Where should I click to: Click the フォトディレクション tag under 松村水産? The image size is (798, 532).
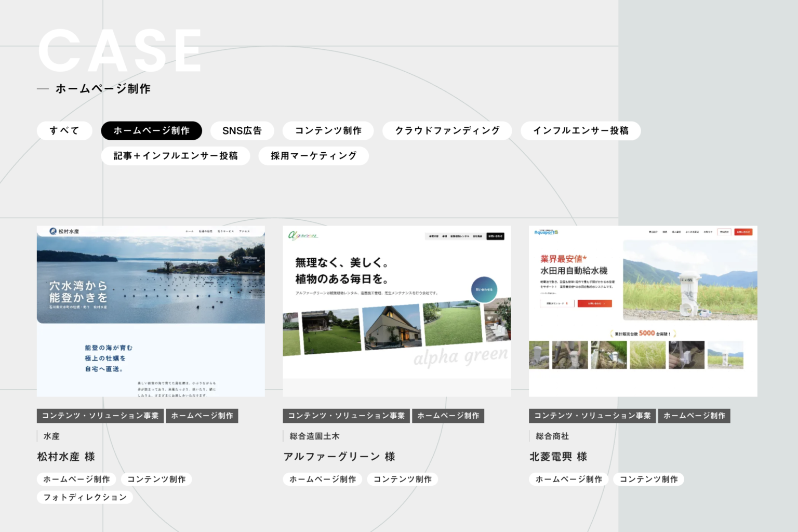coord(85,497)
